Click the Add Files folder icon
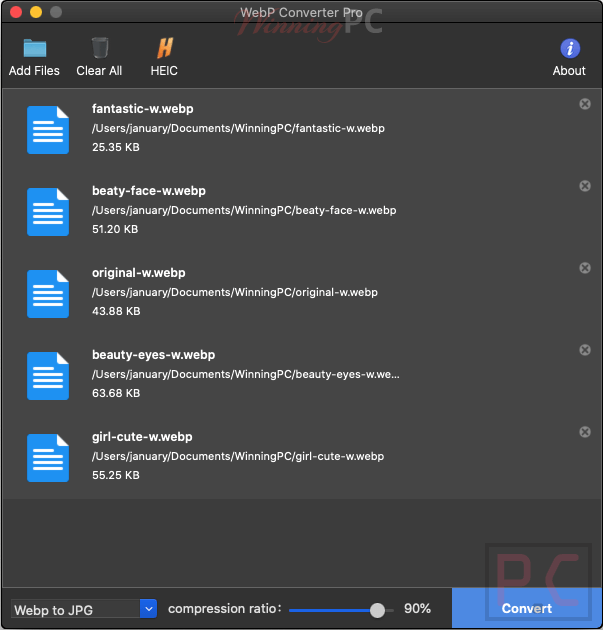Viewport: 603px width, 630px height. click(x=35, y=48)
